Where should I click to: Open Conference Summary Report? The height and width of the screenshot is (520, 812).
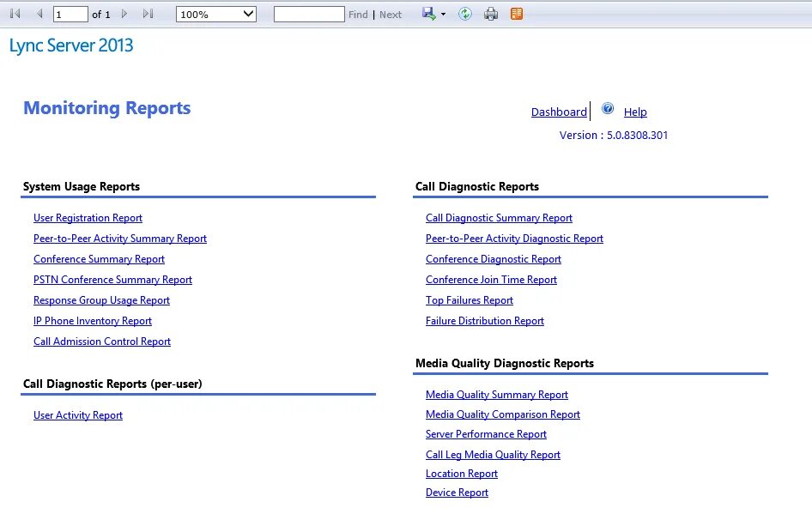[99, 259]
